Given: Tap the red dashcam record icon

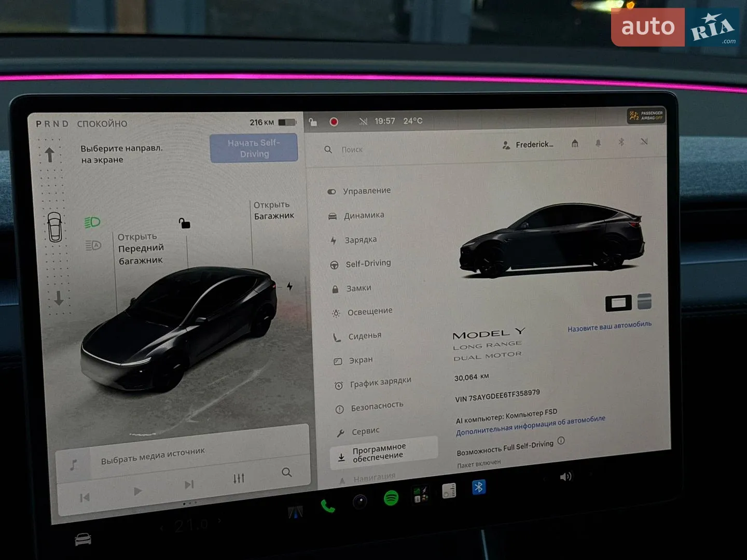Looking at the screenshot, I should coord(334,121).
